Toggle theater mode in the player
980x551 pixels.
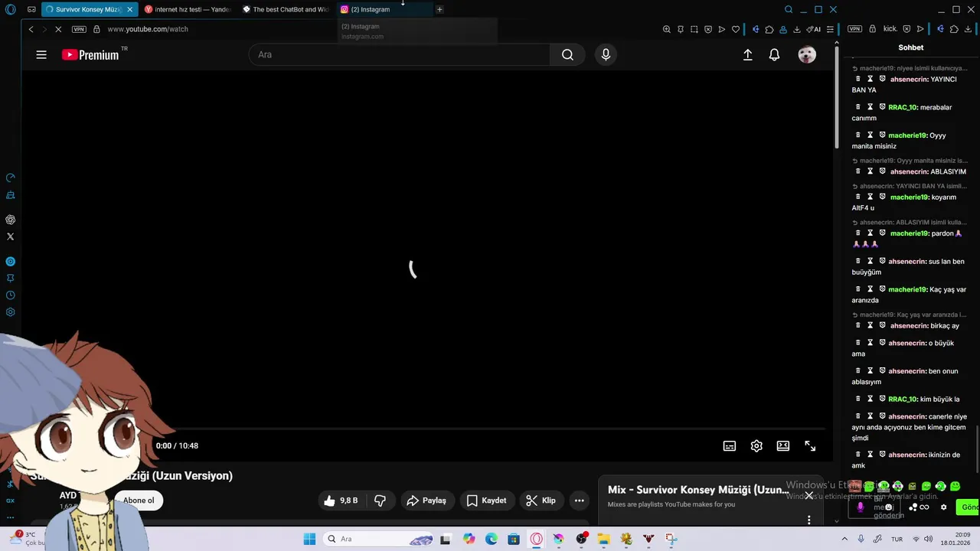783,446
